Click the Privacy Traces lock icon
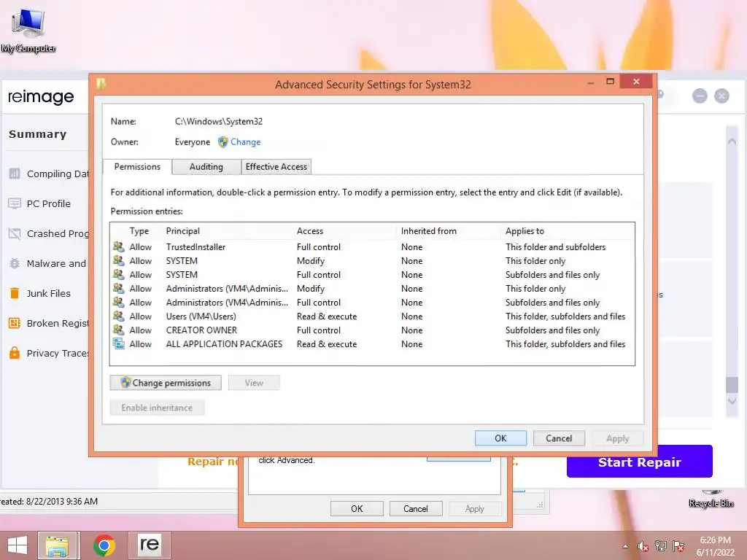This screenshot has height=560, width=747. click(x=15, y=353)
